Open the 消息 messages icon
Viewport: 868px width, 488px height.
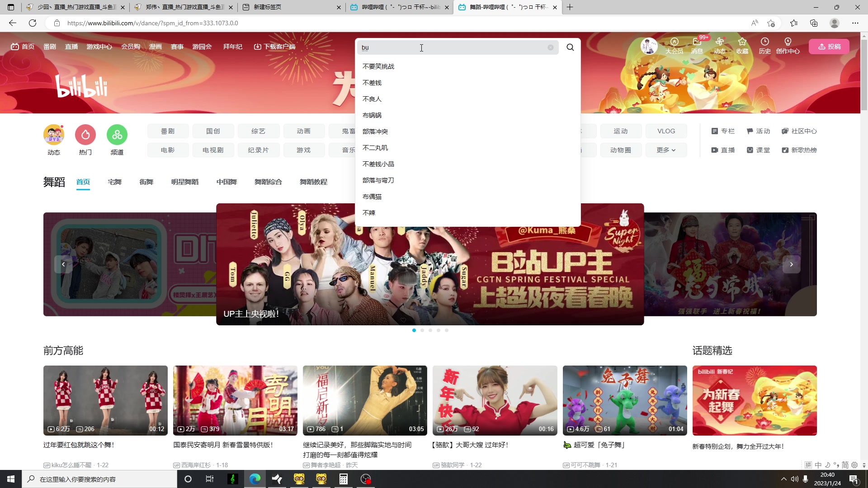pyautogui.click(x=697, y=47)
